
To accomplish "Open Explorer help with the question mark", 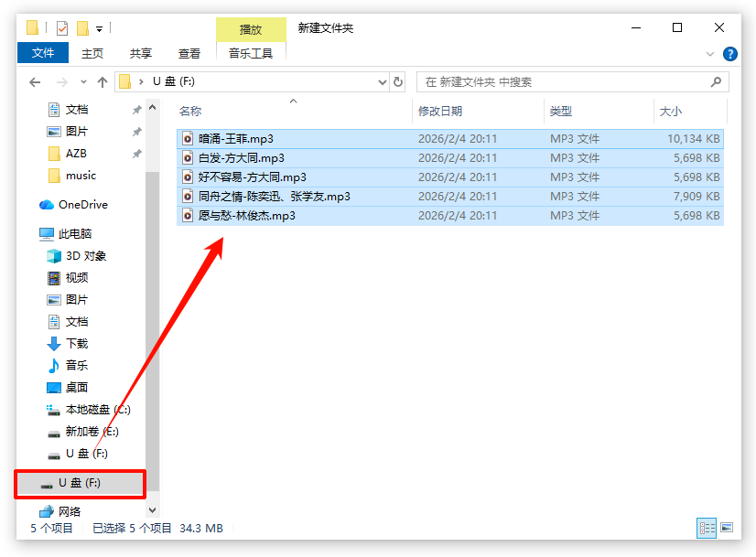I will tap(729, 53).
